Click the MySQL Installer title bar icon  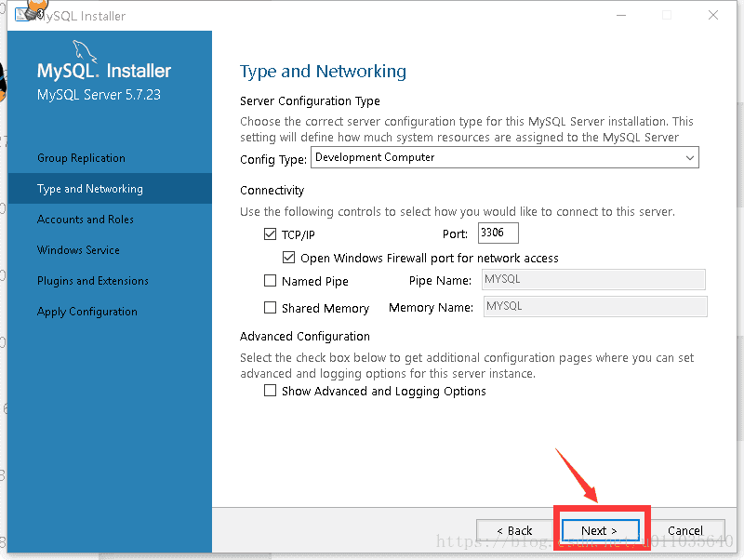[x=22, y=15]
